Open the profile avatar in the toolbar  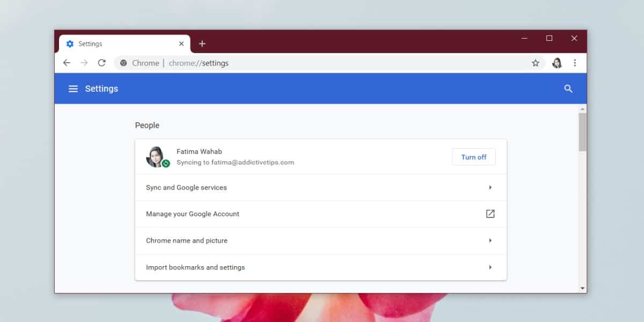click(x=557, y=63)
